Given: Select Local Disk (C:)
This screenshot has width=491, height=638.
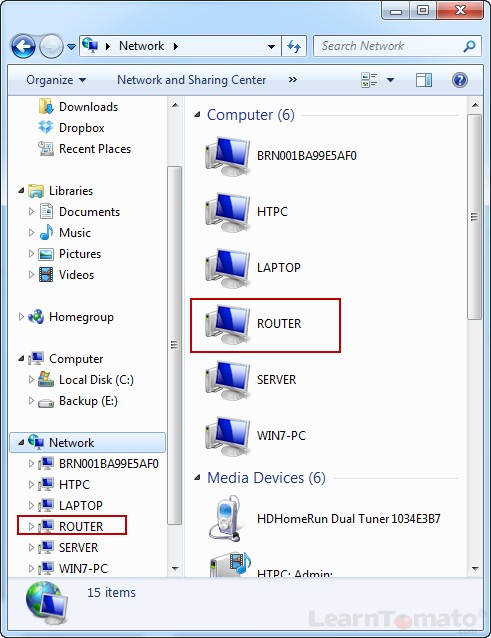Looking at the screenshot, I should [96, 380].
